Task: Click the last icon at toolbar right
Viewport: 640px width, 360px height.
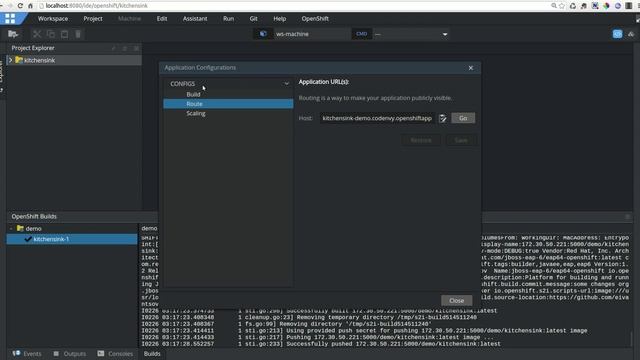Action: [x=631, y=34]
